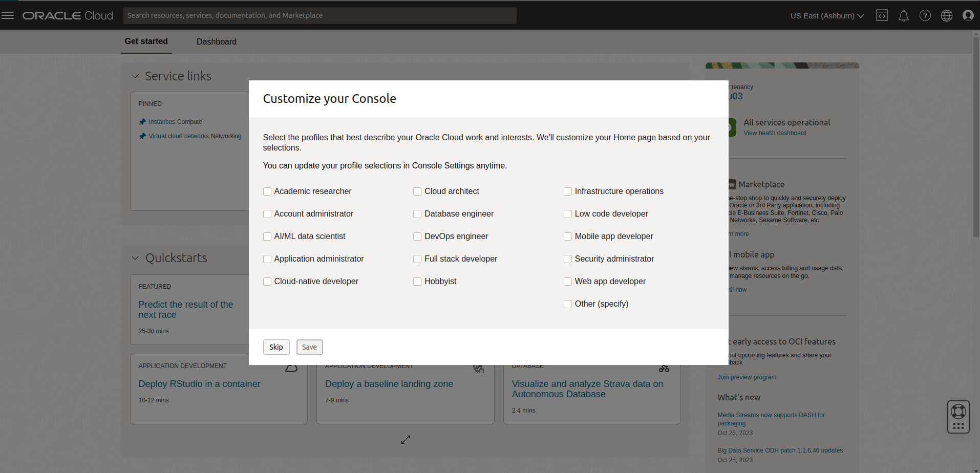Screen dimensions: 980x473
Task: Check the Mobile app developer checkbox
Action: [568, 236]
